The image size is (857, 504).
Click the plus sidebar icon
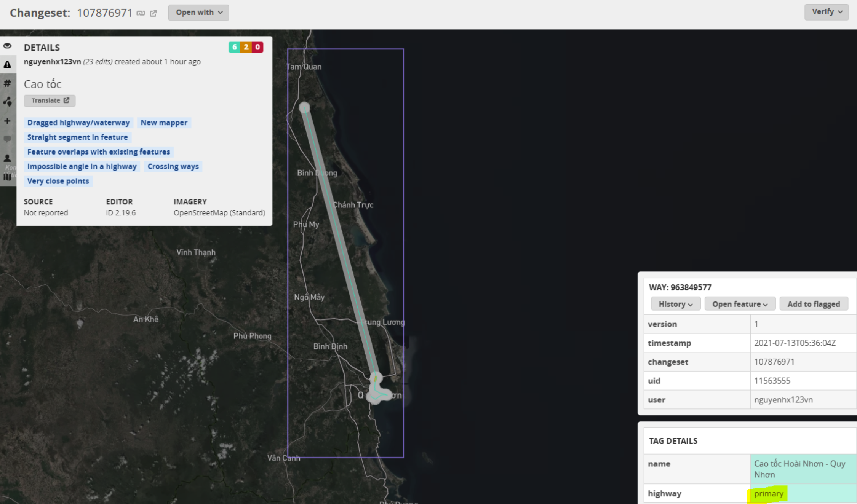coord(7,121)
